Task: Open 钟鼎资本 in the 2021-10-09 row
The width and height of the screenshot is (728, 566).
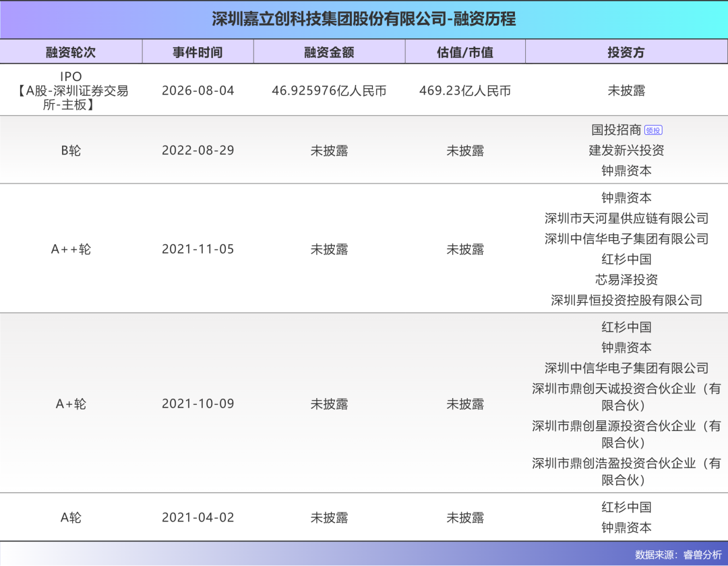Action: 626,347
